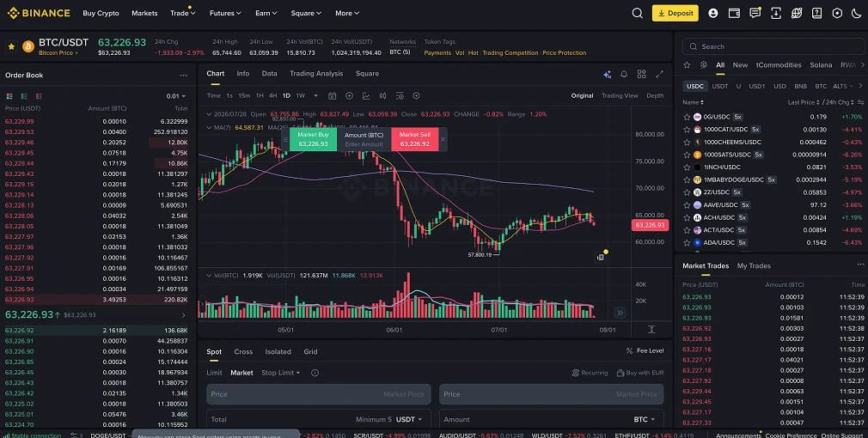Viewport: 868px width, 438px height.
Task: Favorite BTC/USDT with the star icon
Action: pyautogui.click(x=11, y=46)
